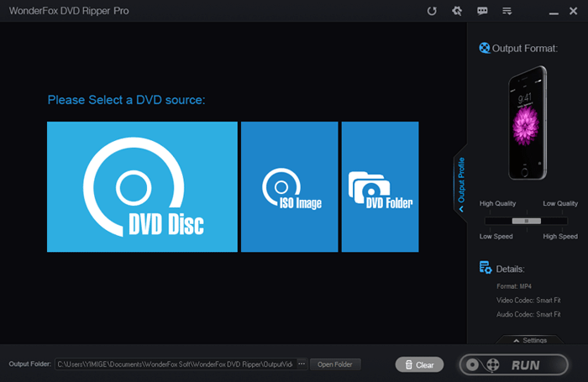Click the 'Low Speed' label
Screen dimensions: 588x382
click(496, 236)
